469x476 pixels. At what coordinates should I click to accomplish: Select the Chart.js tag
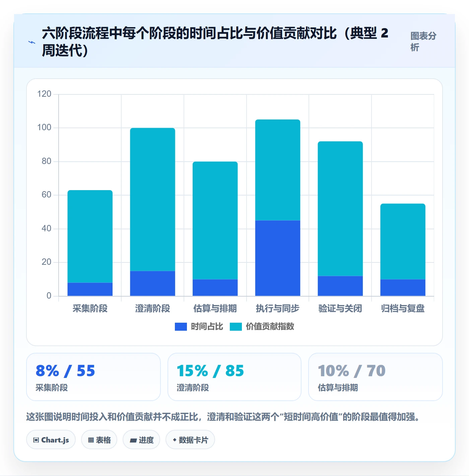point(51,440)
